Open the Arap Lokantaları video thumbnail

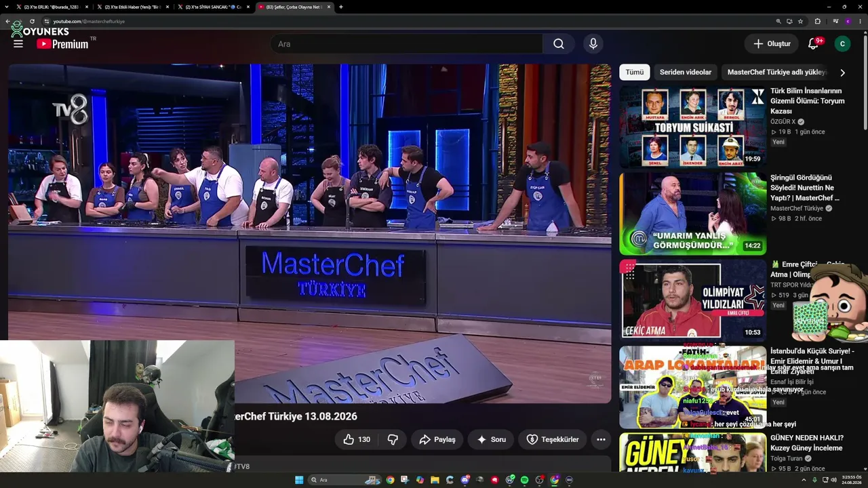[692, 387]
